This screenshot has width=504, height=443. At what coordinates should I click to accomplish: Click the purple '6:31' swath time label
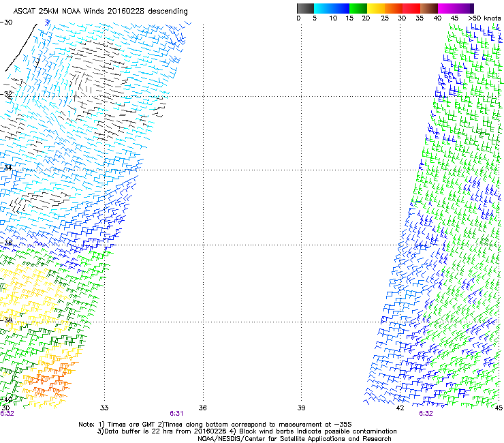(x=176, y=414)
